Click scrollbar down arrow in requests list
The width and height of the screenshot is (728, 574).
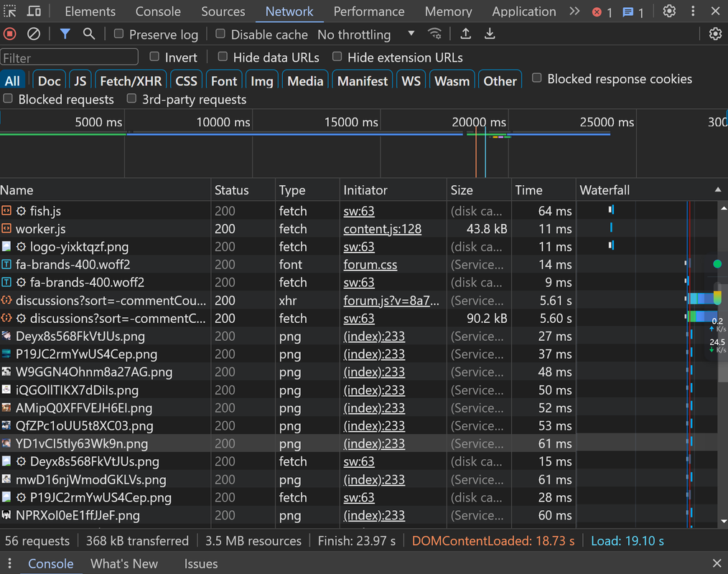(724, 522)
